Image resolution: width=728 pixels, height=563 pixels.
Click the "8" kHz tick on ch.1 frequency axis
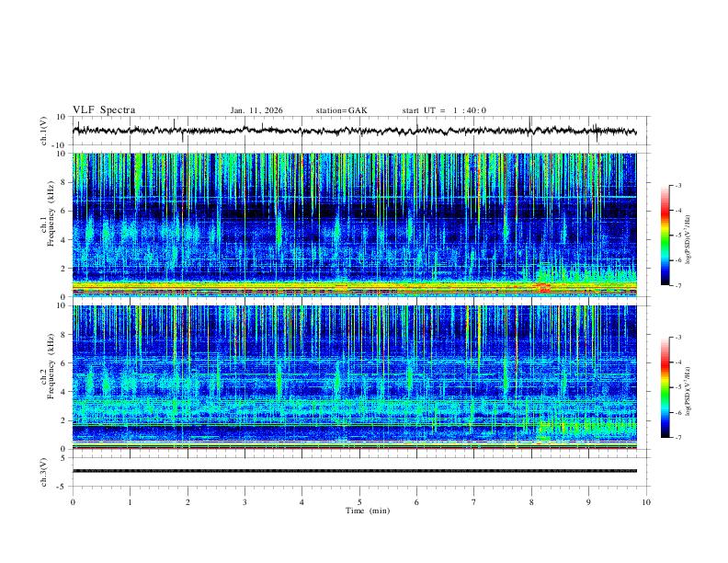63,182
